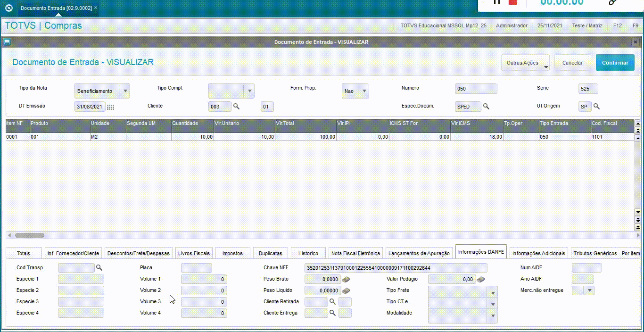644x332 pixels.
Task: Click the F12 shortcut in the header
Action: click(617, 25)
